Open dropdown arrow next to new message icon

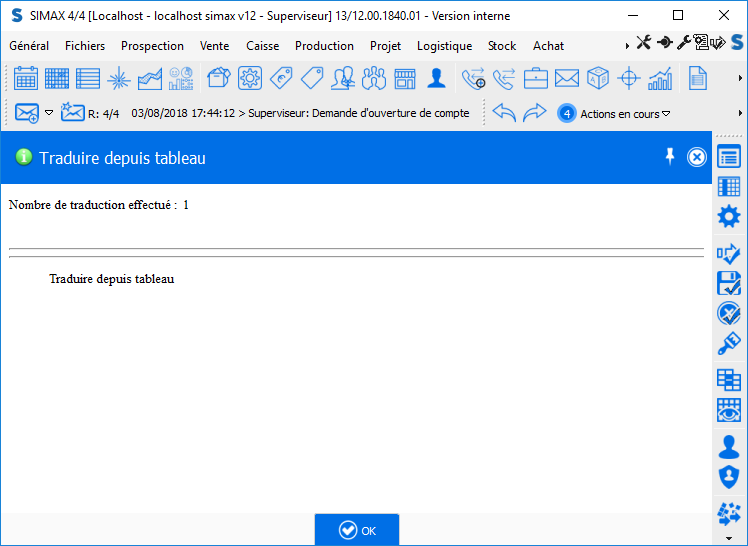point(48,113)
